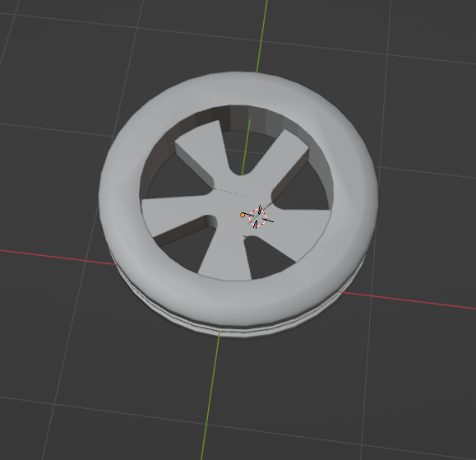The width and height of the screenshot is (476, 460).
Task: Select the left-pointing wheel spoke
Action: pos(176,212)
